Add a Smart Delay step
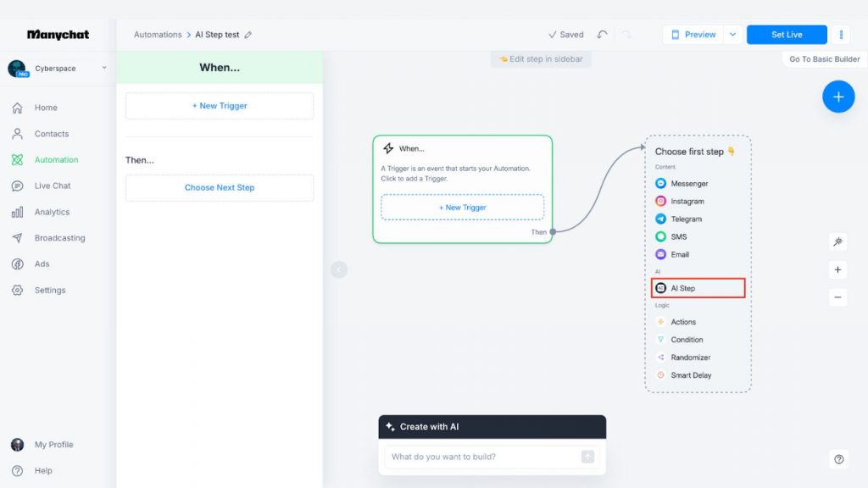Image resolution: width=868 pixels, height=488 pixels. pos(692,374)
